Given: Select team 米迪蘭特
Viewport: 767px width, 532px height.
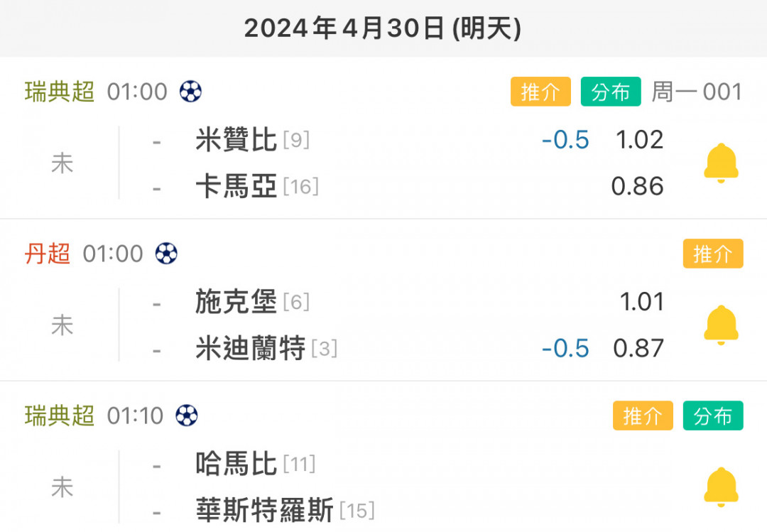Looking at the screenshot, I should point(251,348).
